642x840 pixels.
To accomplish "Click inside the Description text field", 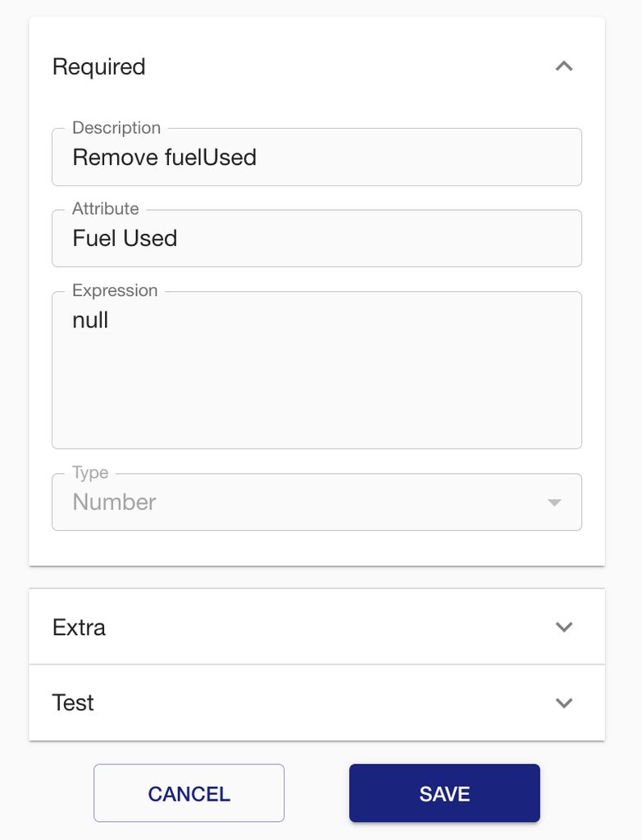I will point(316,157).
